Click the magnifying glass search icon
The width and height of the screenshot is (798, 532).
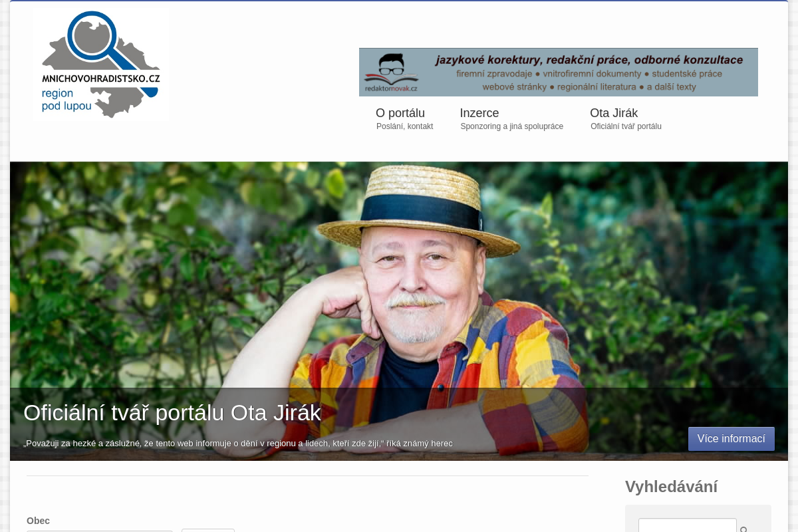point(743,529)
